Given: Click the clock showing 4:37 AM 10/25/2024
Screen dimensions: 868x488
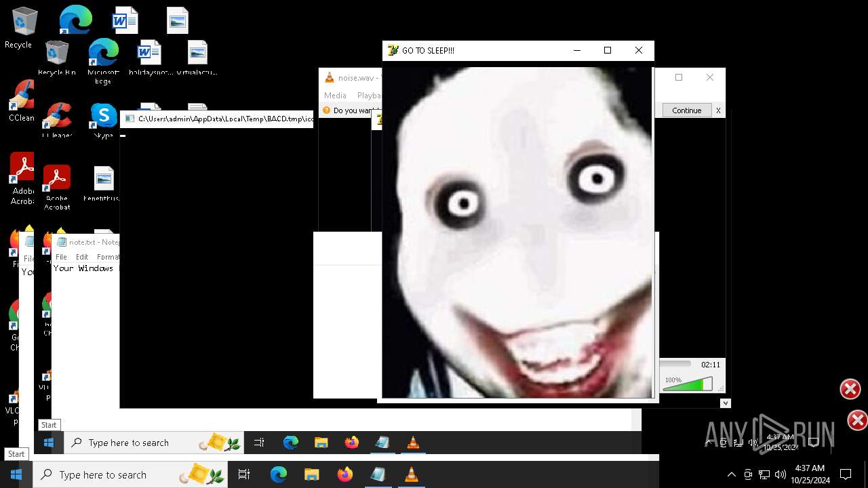Looking at the screenshot, I should (x=810, y=474).
